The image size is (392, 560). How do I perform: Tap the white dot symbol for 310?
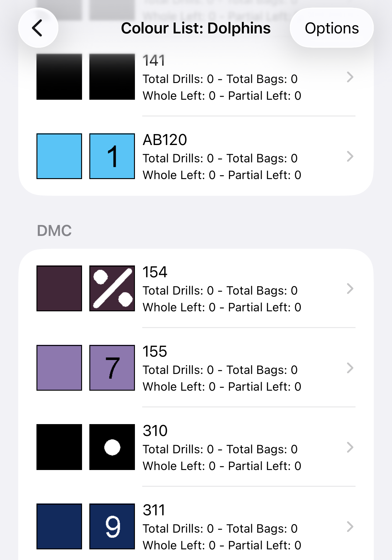[x=112, y=447]
